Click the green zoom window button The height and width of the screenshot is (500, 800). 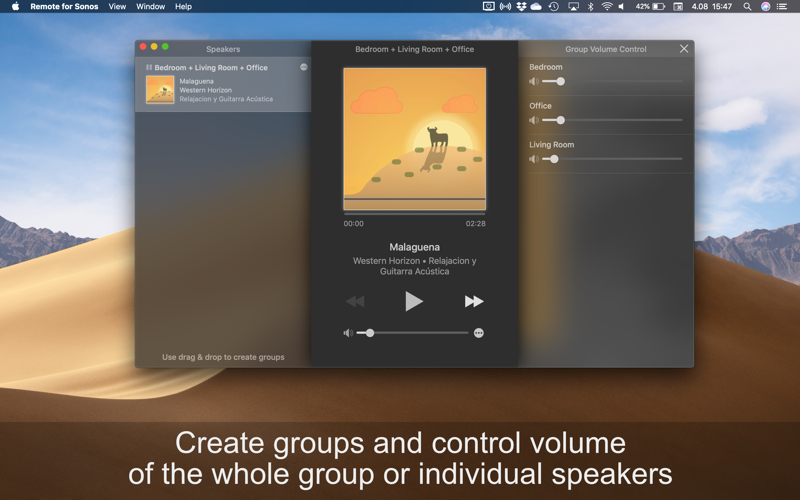click(x=165, y=46)
